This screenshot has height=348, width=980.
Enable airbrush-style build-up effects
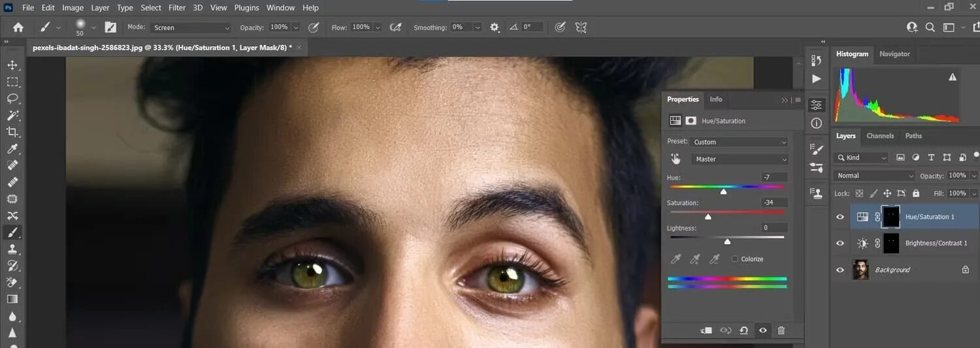[395, 27]
